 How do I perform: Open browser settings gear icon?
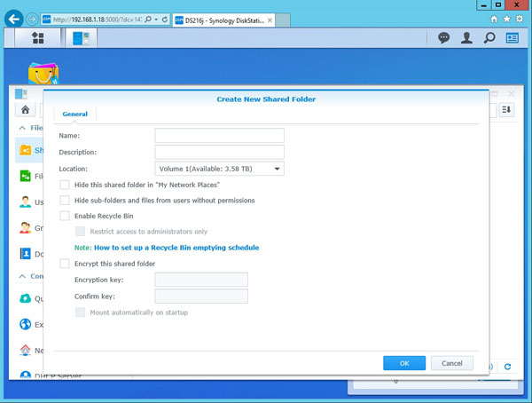tap(520, 19)
